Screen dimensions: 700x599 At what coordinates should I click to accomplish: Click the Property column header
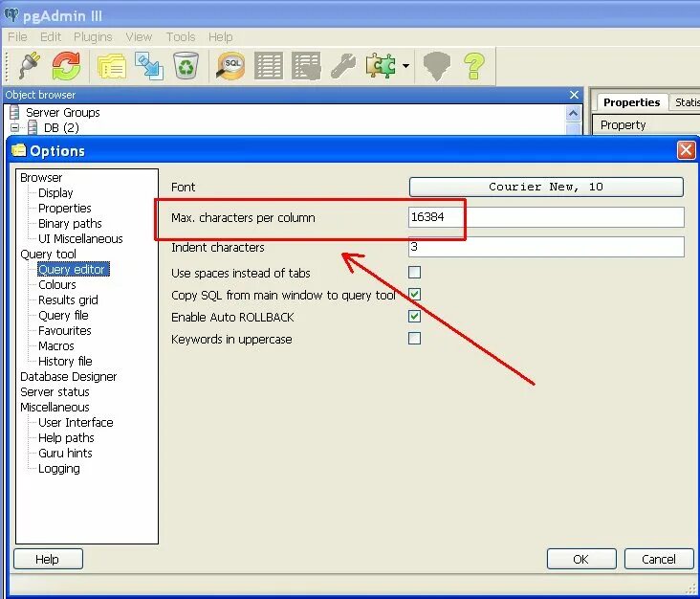645,124
